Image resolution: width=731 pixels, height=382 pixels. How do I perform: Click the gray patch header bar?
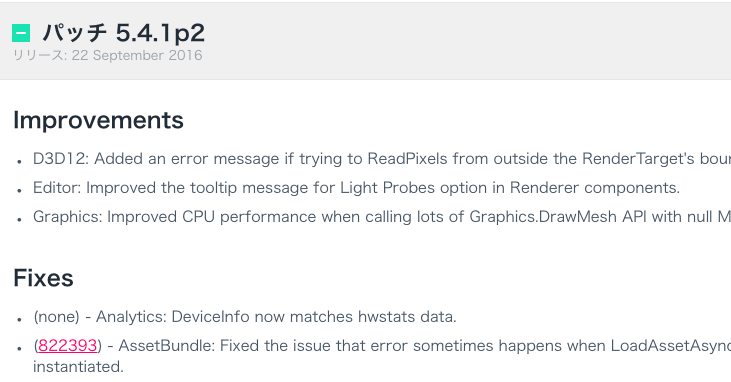[366, 41]
